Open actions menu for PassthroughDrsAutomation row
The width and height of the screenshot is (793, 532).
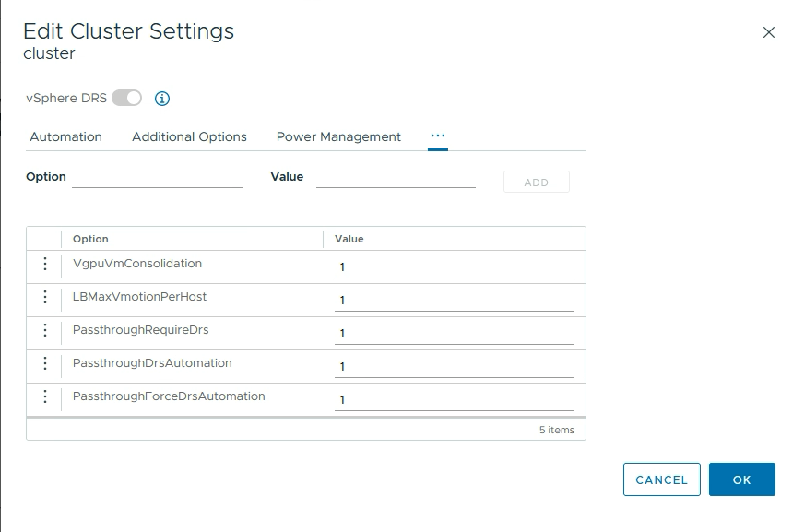pos(45,363)
